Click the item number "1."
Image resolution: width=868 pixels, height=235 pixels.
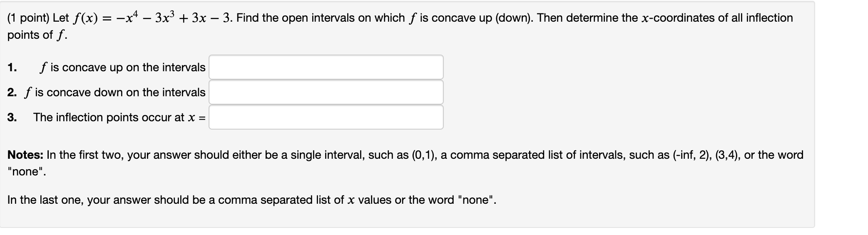point(12,67)
